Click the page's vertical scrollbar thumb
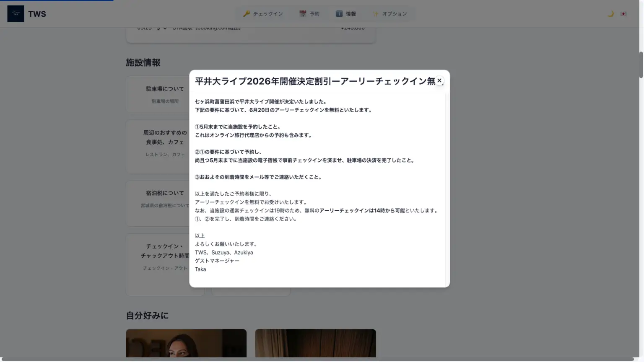 point(641,65)
